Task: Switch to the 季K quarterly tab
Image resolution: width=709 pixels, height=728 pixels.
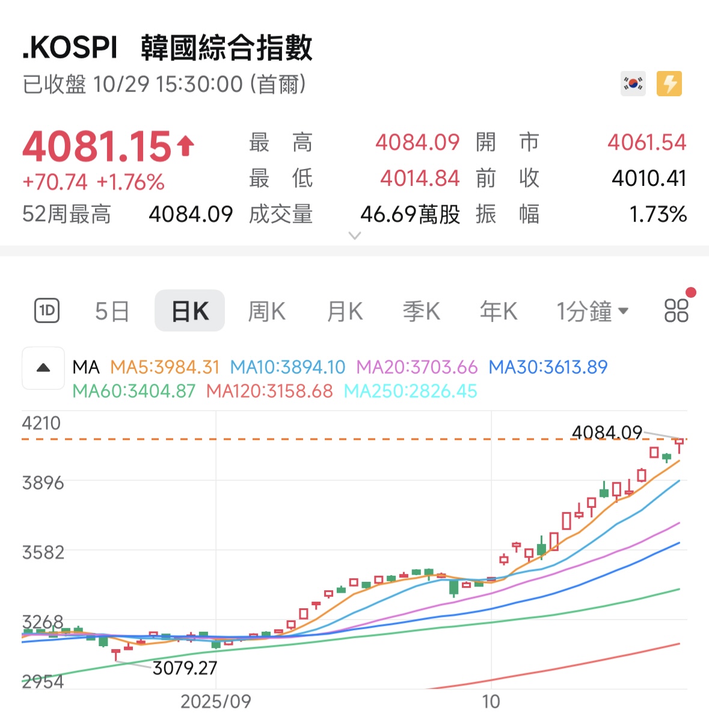Action: (421, 311)
